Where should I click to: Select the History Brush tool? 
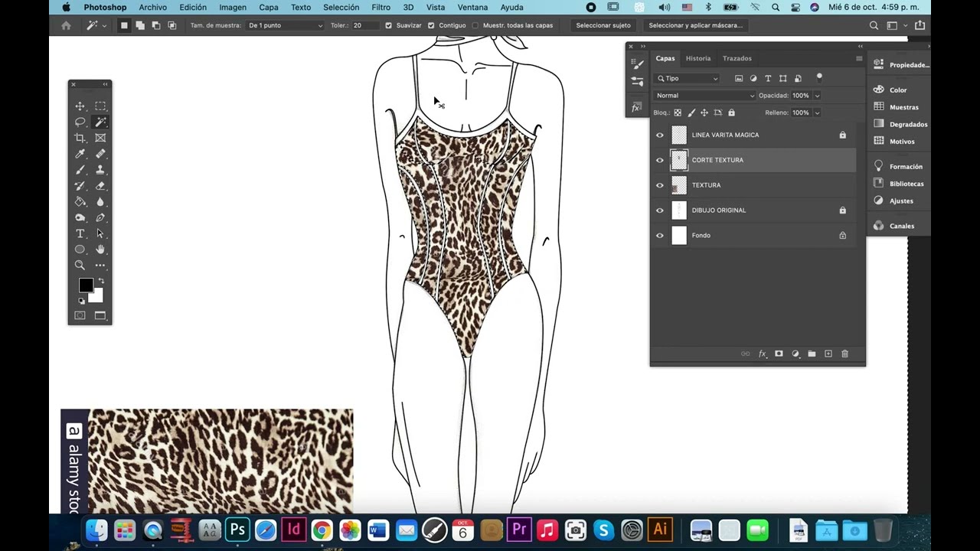pyautogui.click(x=80, y=186)
